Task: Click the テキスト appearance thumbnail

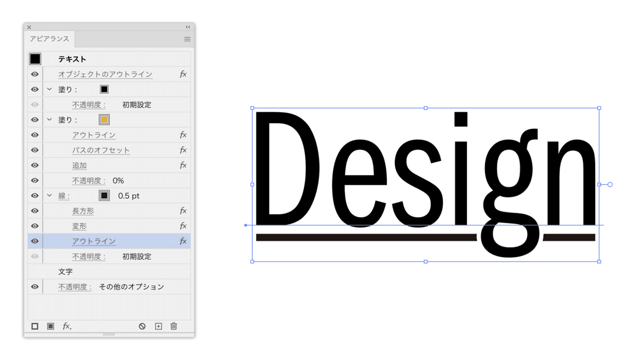Action: (35, 59)
